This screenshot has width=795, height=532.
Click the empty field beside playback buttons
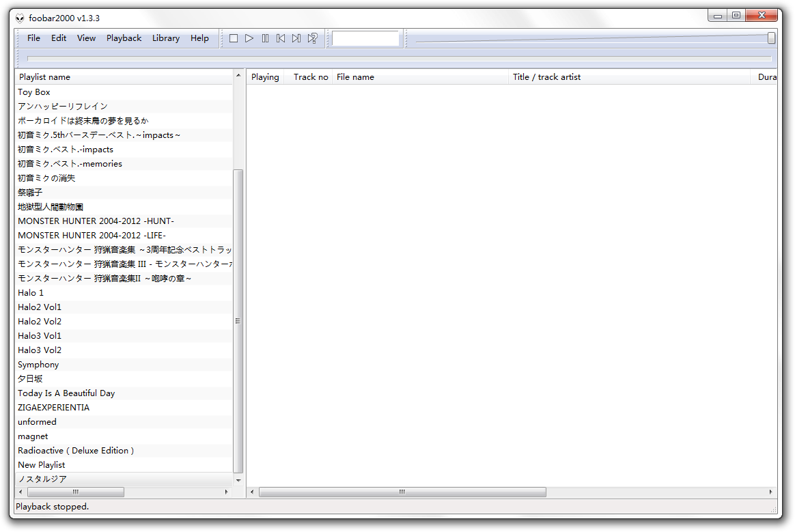[365, 38]
